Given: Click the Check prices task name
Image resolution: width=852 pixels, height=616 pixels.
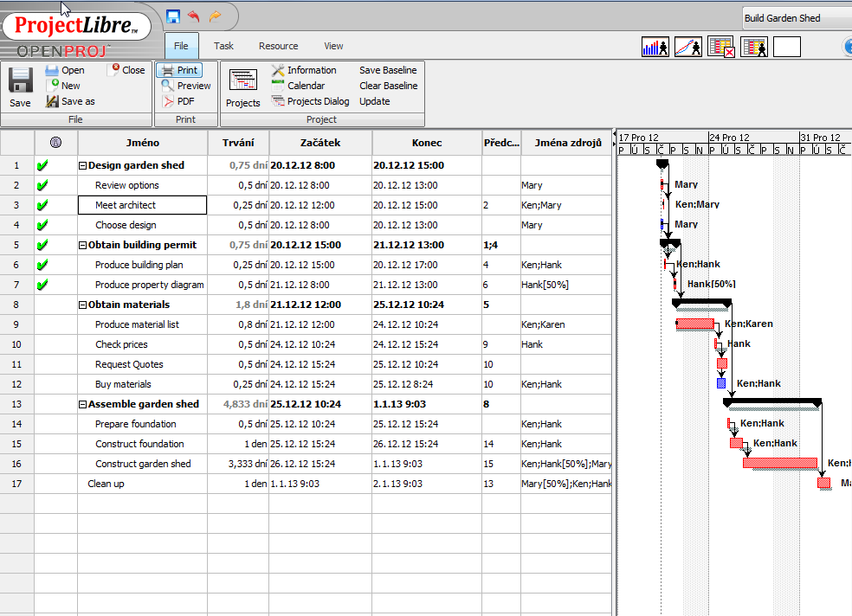Looking at the screenshot, I should pyautogui.click(x=121, y=344).
